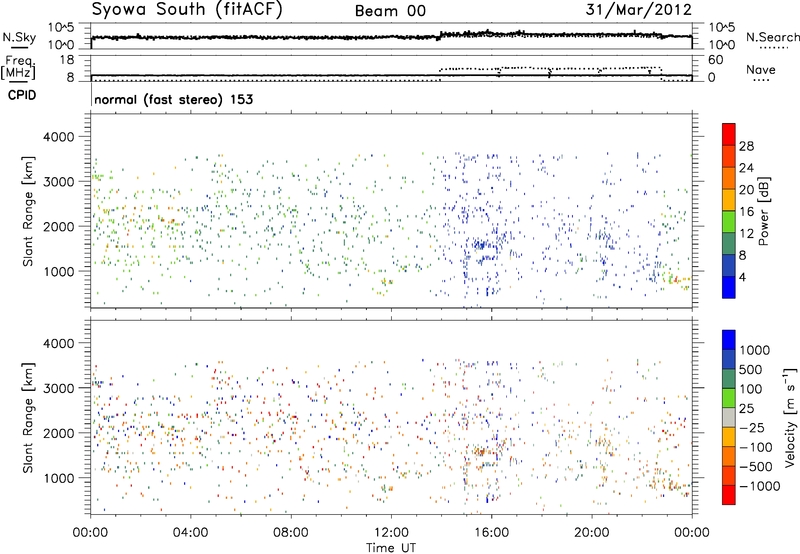Viewport: 800px width, 554px height.
Task: Click the red bottom of velocity color bar
Action: (x=729, y=495)
